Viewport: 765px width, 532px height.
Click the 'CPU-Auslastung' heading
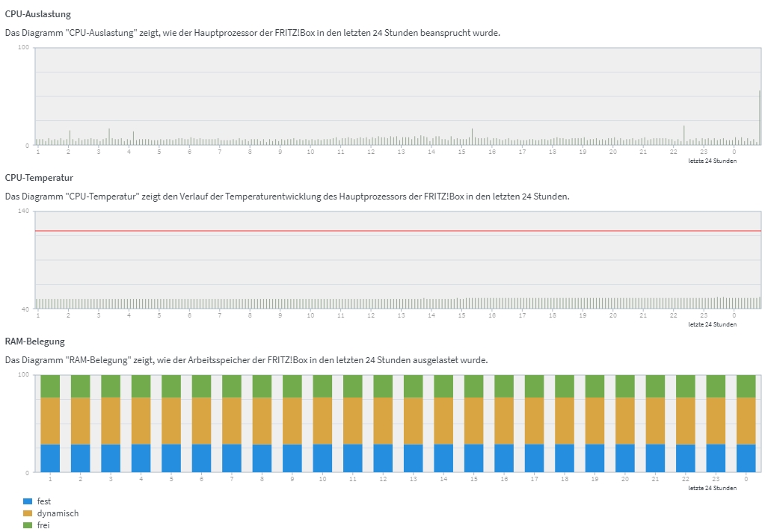[x=38, y=14]
